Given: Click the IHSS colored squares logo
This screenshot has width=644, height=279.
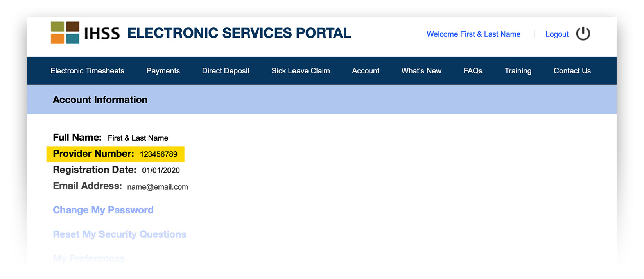Looking at the screenshot, I should click(x=65, y=33).
